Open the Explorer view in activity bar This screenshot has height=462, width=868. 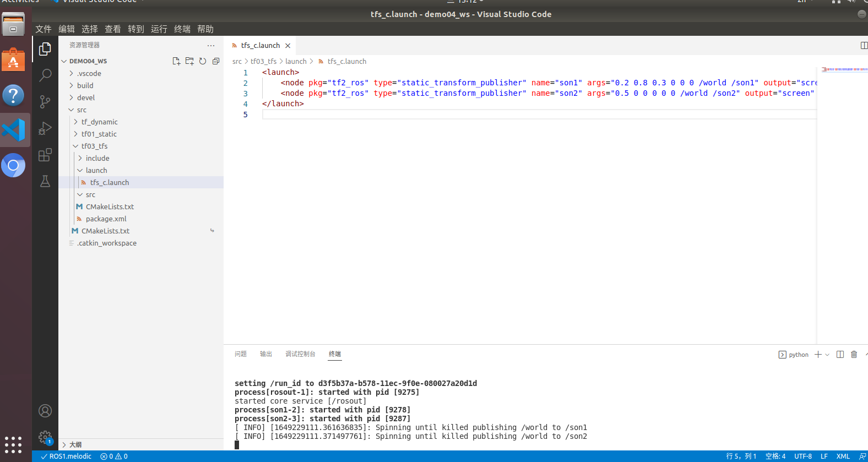tap(45, 50)
